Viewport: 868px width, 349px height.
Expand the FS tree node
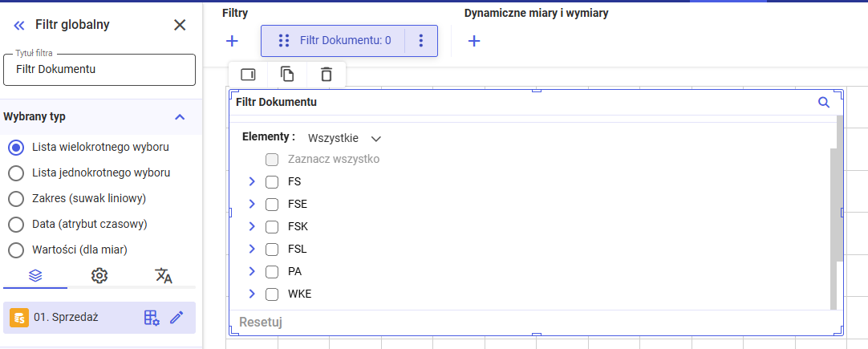coord(252,181)
